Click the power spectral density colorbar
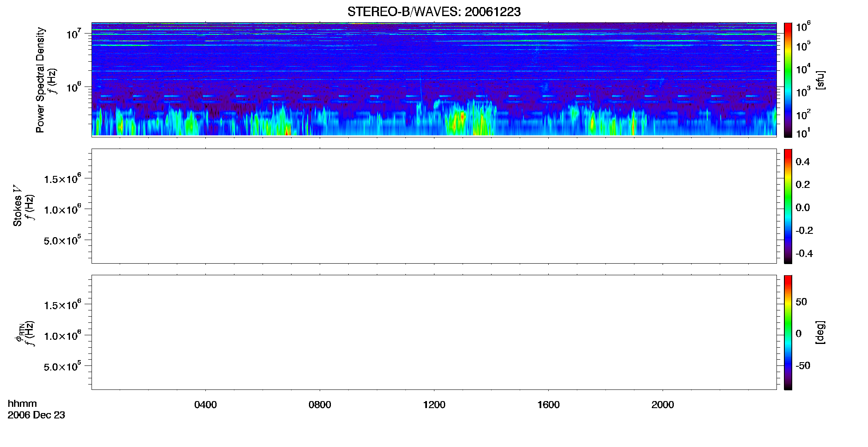Image resolution: width=868 pixels, height=447 pixels. point(788,80)
